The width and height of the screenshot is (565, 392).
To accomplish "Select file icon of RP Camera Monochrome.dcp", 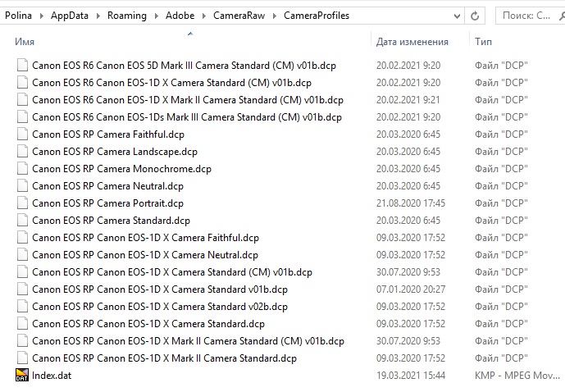I will pyautogui.click(x=22, y=169).
